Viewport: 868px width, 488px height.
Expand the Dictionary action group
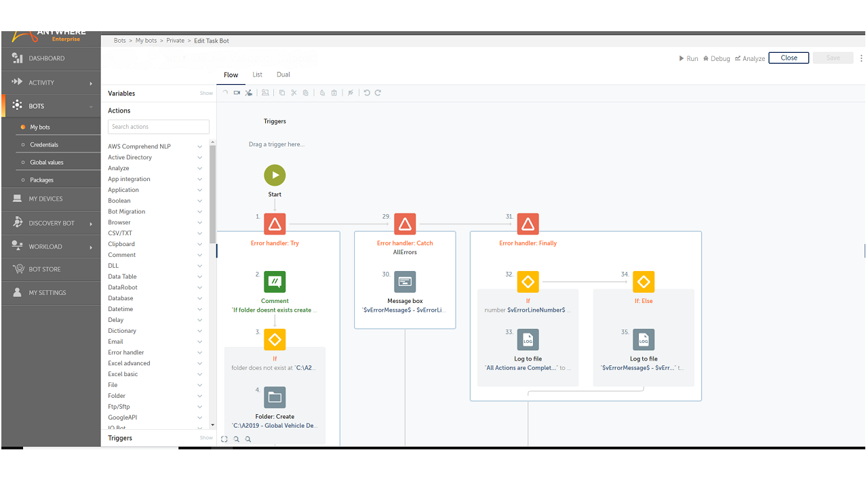200,331
